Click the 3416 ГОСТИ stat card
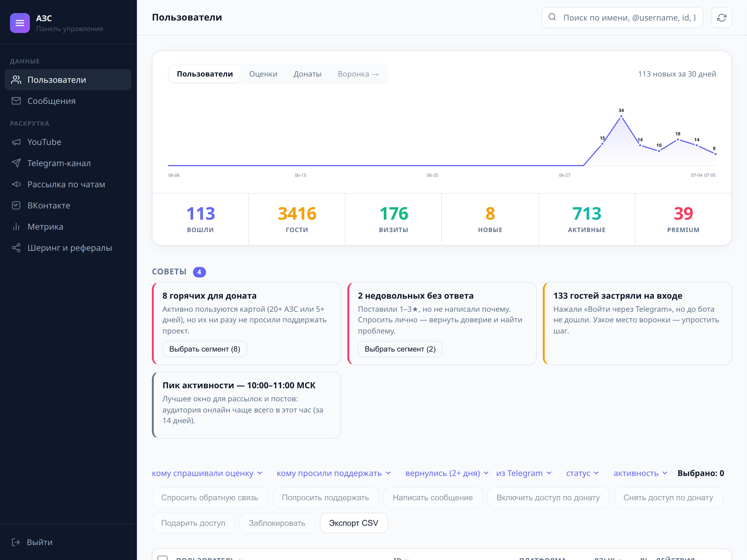Screen dimensions: 747x560 [x=297, y=219]
